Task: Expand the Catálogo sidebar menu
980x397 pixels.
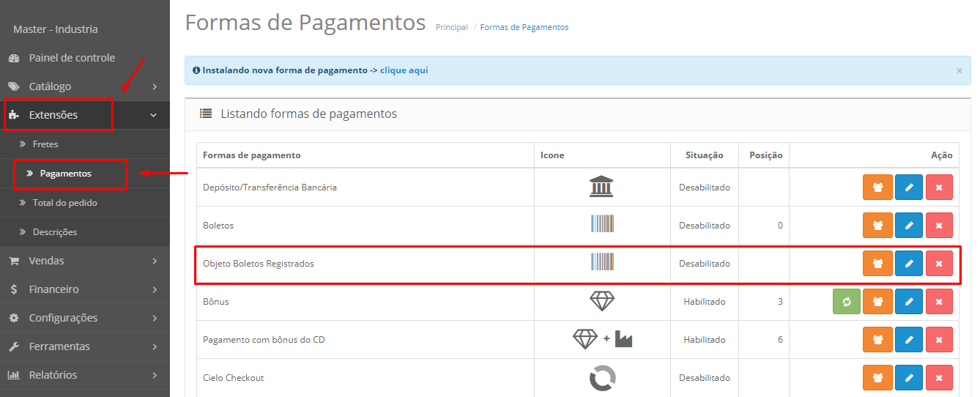Action: pyautogui.click(x=84, y=86)
